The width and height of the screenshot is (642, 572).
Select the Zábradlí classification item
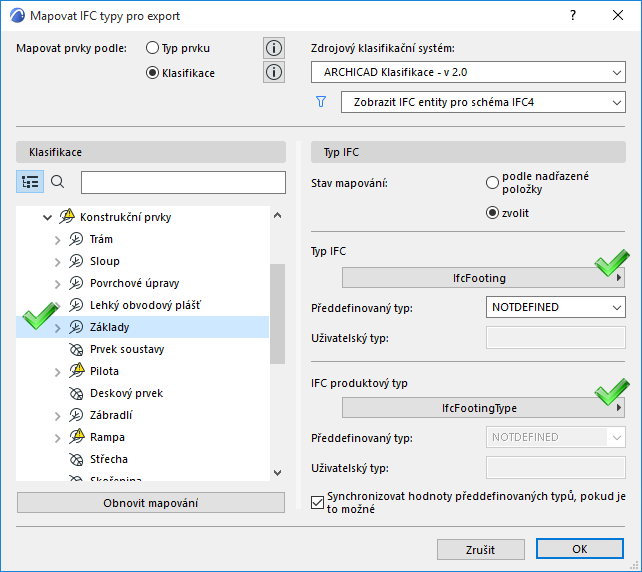point(111,415)
